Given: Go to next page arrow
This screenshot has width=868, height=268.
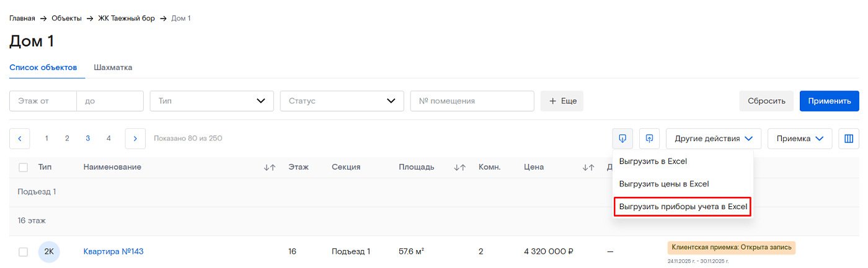Looking at the screenshot, I should coord(135,139).
